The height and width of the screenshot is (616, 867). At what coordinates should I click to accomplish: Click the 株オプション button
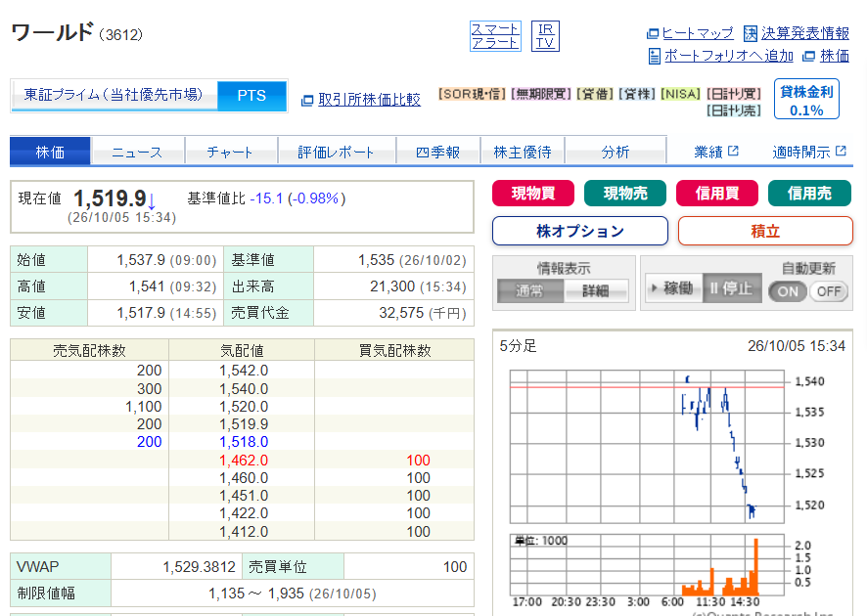tap(580, 231)
